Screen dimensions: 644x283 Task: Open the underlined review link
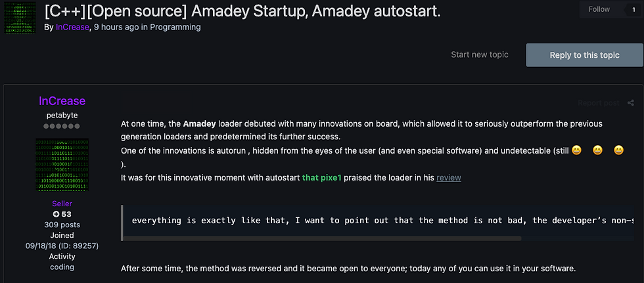point(448,177)
